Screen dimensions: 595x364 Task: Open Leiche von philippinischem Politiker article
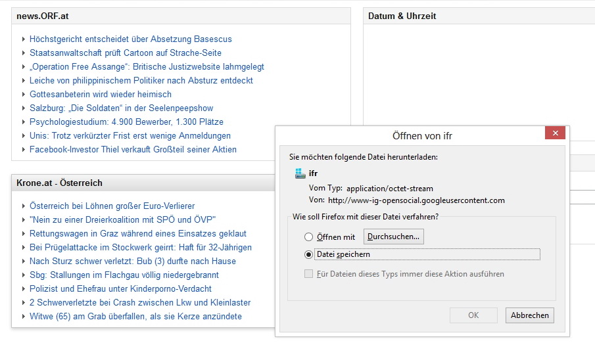pyautogui.click(x=141, y=81)
